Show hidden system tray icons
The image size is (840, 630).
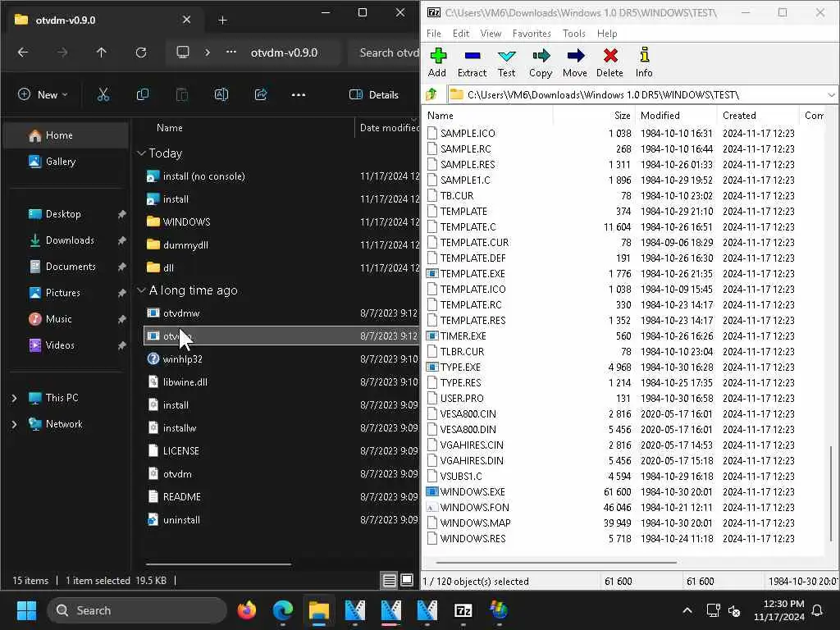pyautogui.click(x=687, y=610)
